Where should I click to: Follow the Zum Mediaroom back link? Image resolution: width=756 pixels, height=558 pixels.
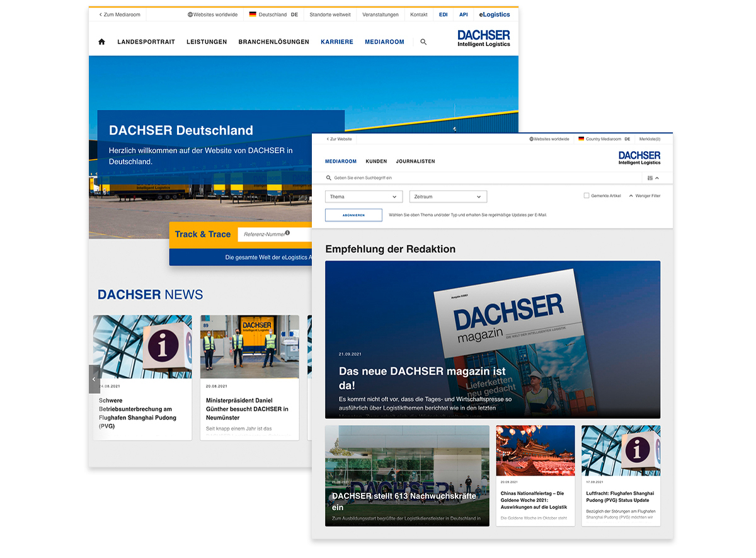click(120, 14)
